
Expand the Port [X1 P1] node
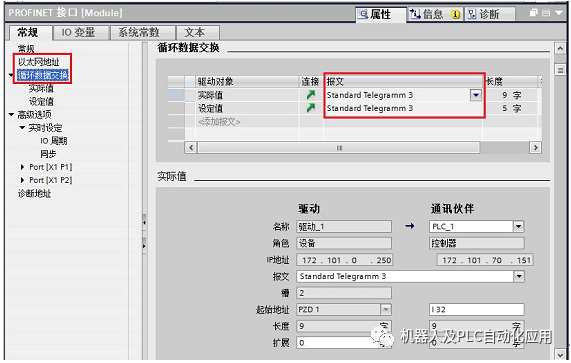(x=23, y=167)
